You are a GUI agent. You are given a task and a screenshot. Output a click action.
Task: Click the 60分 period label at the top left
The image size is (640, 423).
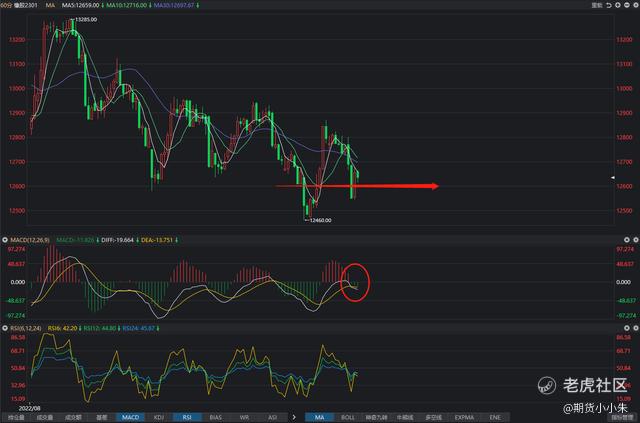click(6, 5)
